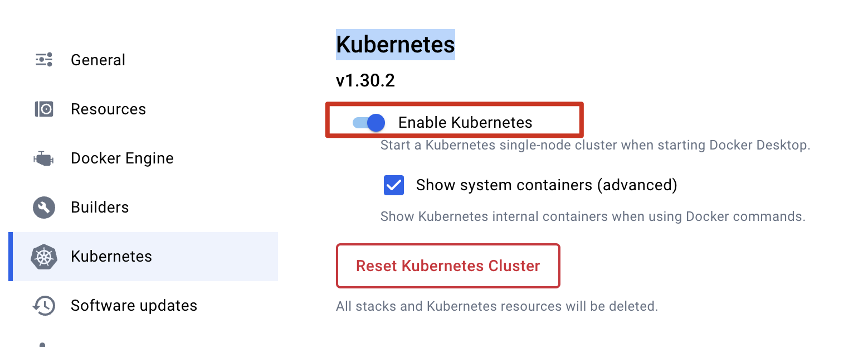
Task: Click the Builders wrench icon
Action: point(44,208)
